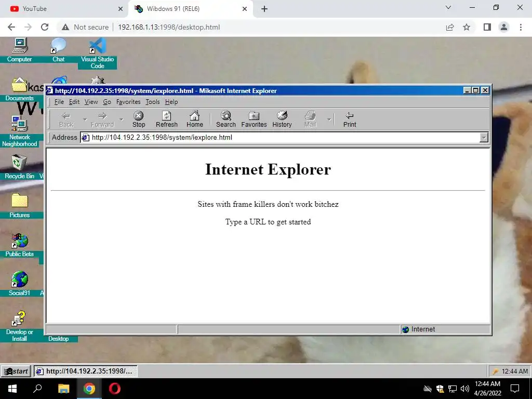The height and width of the screenshot is (399, 532).
Task: Open the Go menu
Action: click(x=107, y=102)
